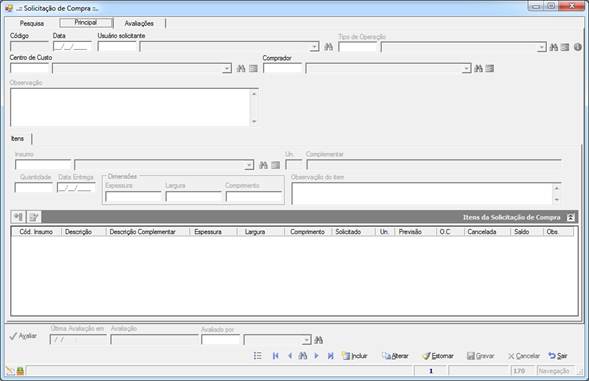Click Data input field

[72, 47]
